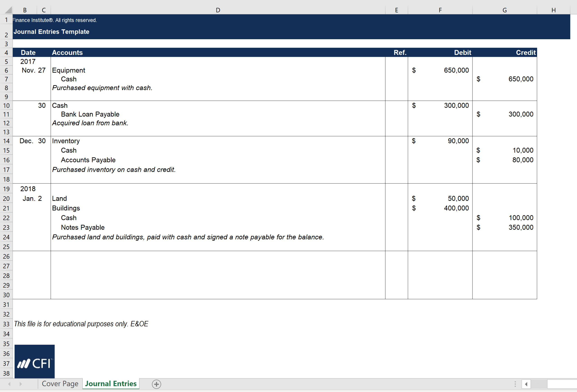Go to next sheet arrow

pos(21,384)
